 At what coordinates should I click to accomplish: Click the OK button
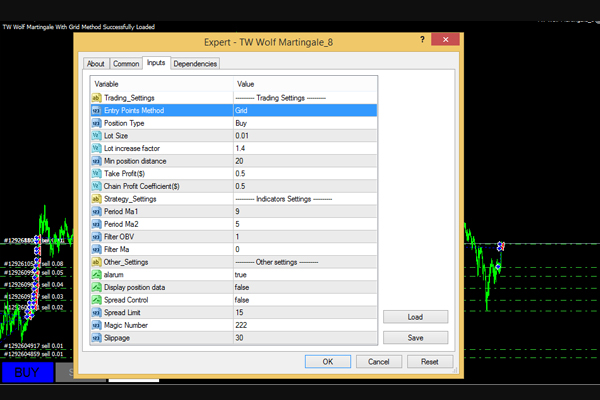328,362
